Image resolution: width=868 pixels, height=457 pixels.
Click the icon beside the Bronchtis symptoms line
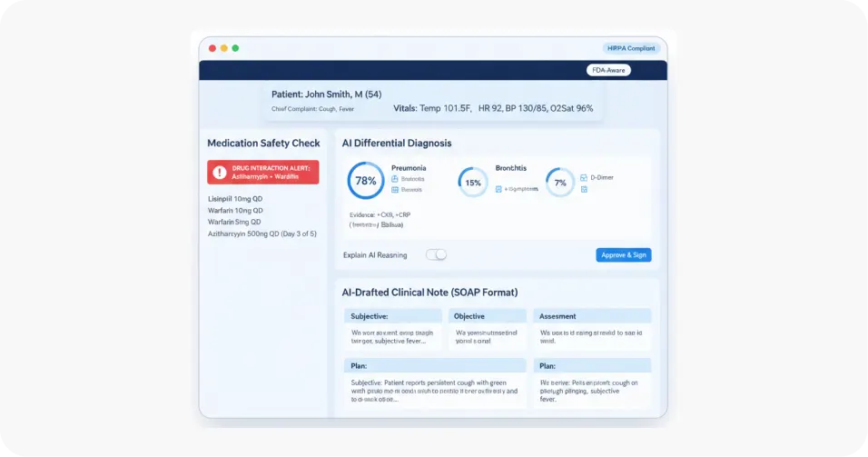[x=498, y=189]
